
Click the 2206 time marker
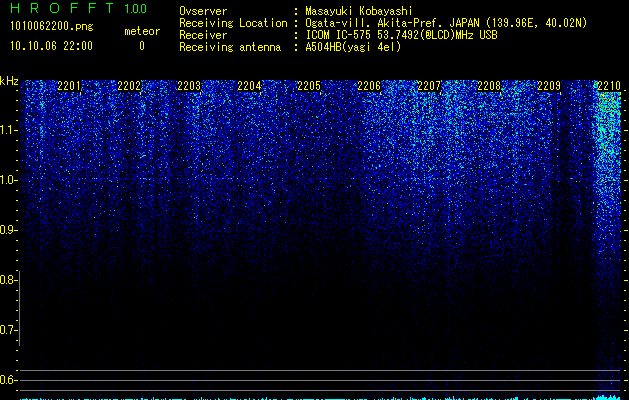tap(369, 86)
